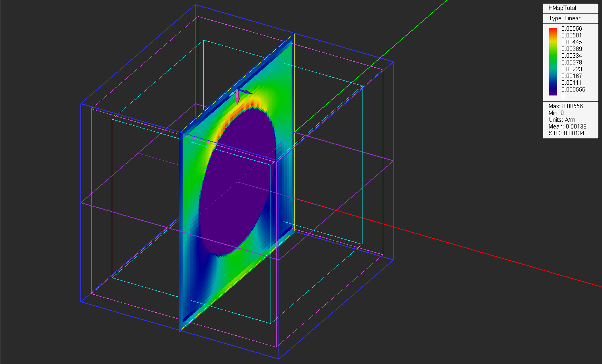Click the 0.00501 scale value

[x=571, y=35]
